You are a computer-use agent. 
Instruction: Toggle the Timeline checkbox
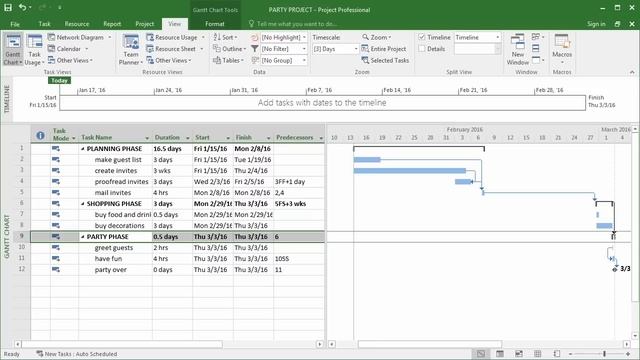point(422,37)
